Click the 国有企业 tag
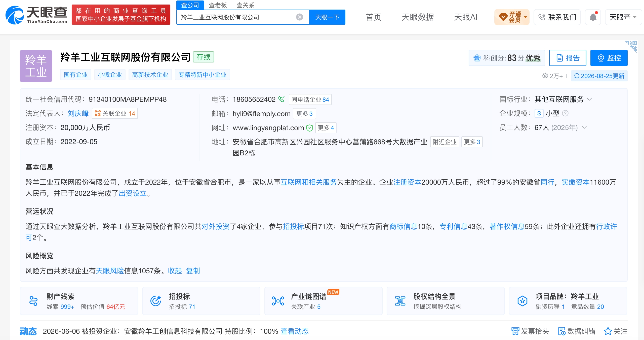Image resolution: width=644 pixels, height=340 pixels. [76, 75]
